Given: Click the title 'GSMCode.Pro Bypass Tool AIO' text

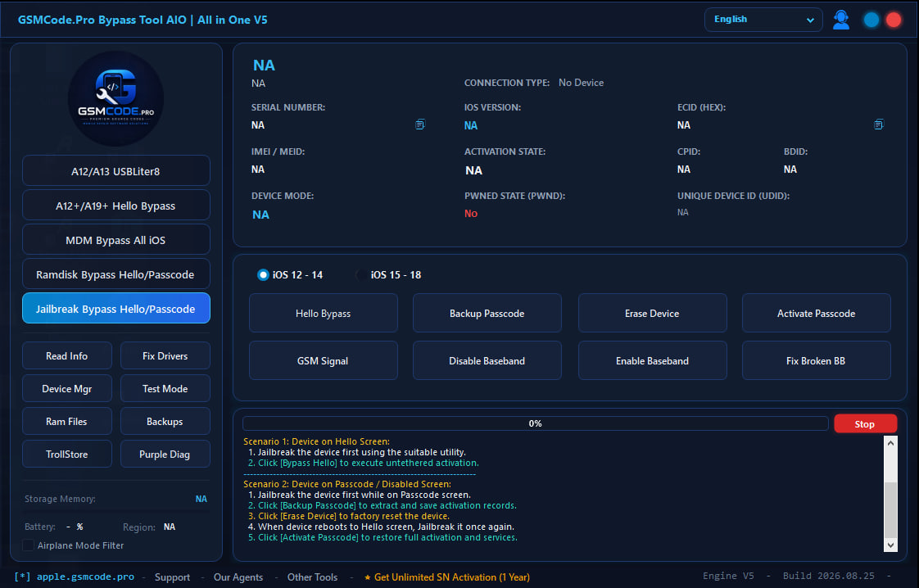Looking at the screenshot, I should point(102,20).
